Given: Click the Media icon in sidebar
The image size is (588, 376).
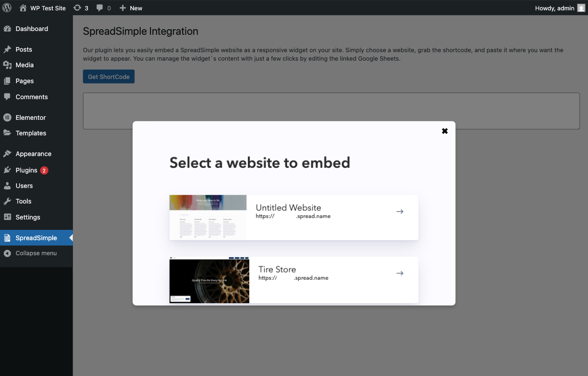Looking at the screenshot, I should point(7,65).
